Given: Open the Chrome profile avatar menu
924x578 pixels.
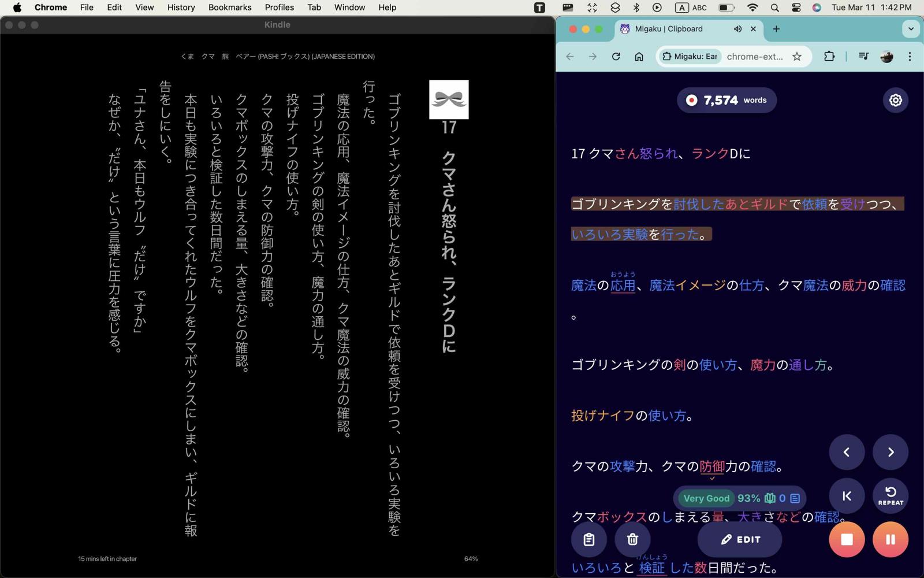Looking at the screenshot, I should [886, 56].
